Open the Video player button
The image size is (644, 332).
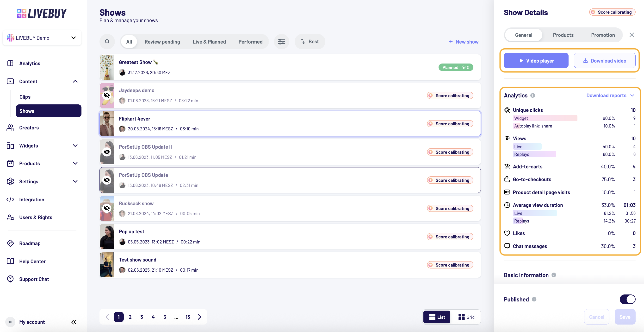pos(536,61)
